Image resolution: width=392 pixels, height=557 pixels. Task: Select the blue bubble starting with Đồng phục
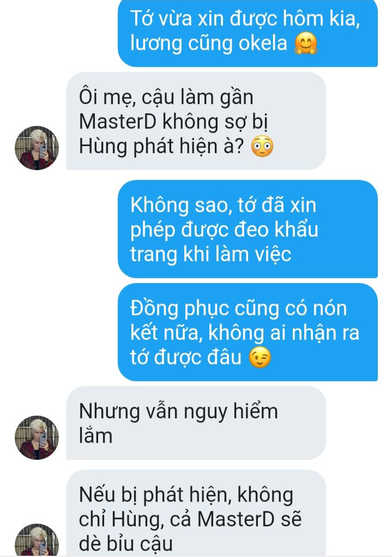(x=248, y=332)
